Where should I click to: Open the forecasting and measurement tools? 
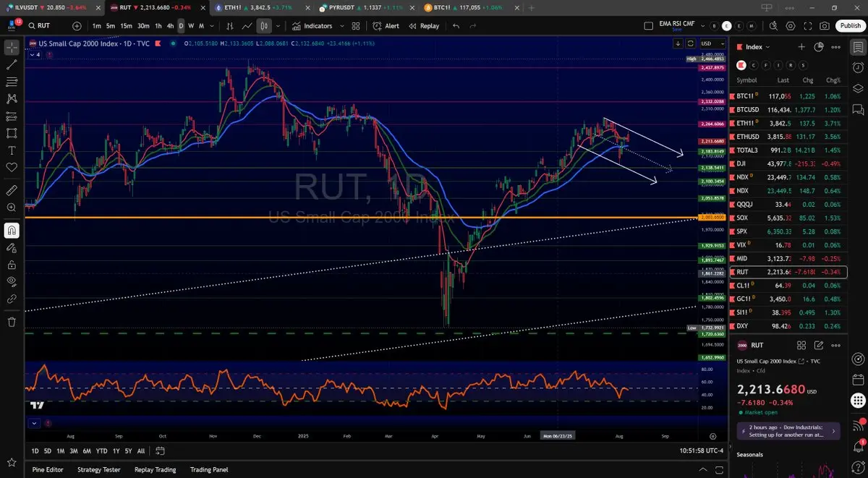point(12,116)
